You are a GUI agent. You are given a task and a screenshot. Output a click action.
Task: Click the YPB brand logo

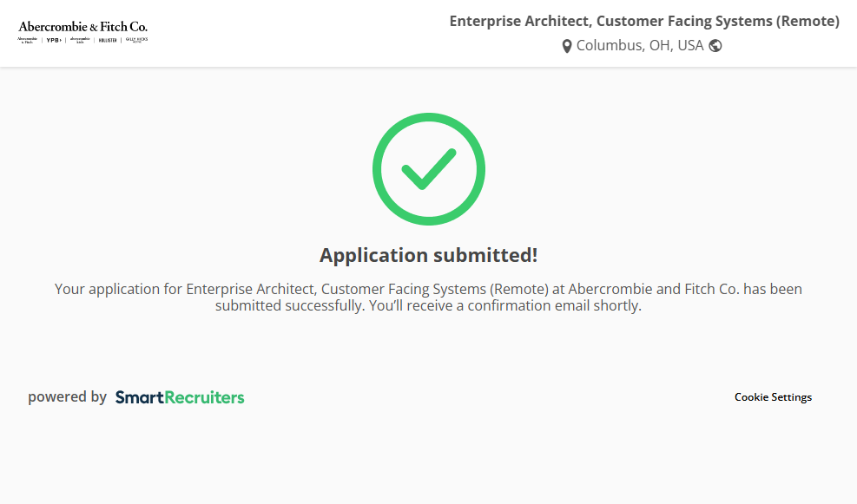pyautogui.click(x=54, y=40)
